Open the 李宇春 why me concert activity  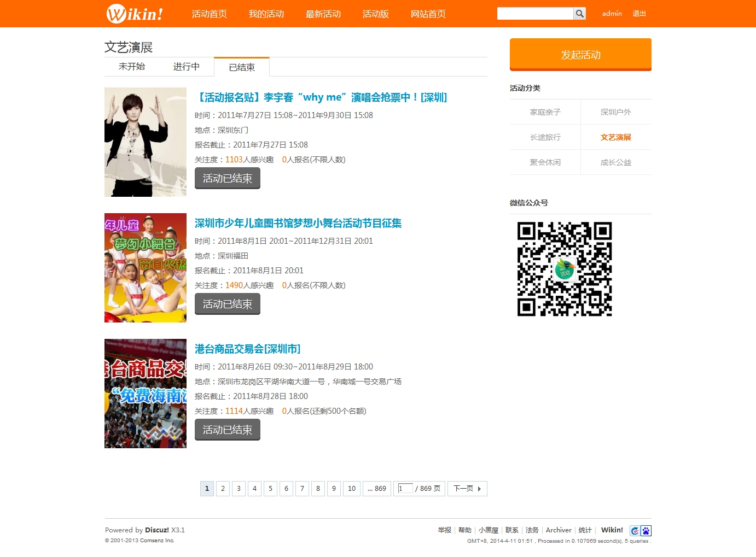click(321, 97)
